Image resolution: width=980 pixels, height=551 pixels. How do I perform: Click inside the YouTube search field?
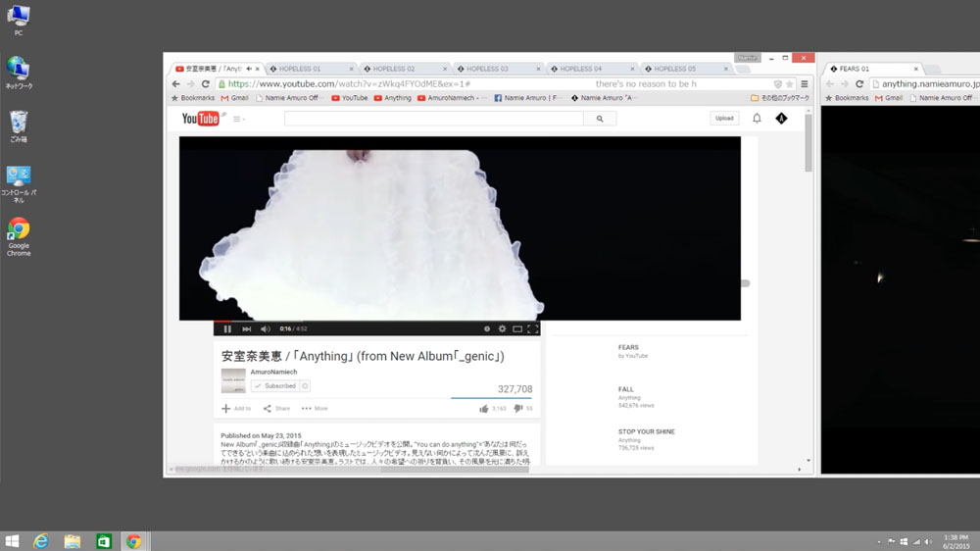433,119
